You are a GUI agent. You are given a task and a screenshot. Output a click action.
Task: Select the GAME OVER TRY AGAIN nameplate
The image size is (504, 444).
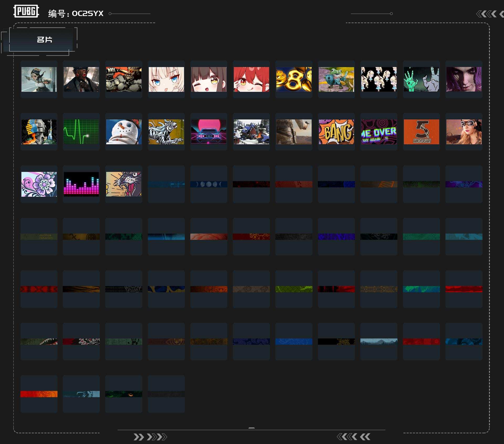(379, 132)
